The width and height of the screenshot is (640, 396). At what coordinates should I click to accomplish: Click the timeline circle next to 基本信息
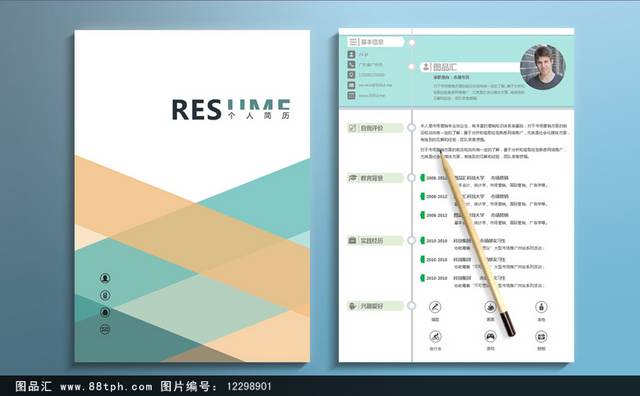coord(412,42)
